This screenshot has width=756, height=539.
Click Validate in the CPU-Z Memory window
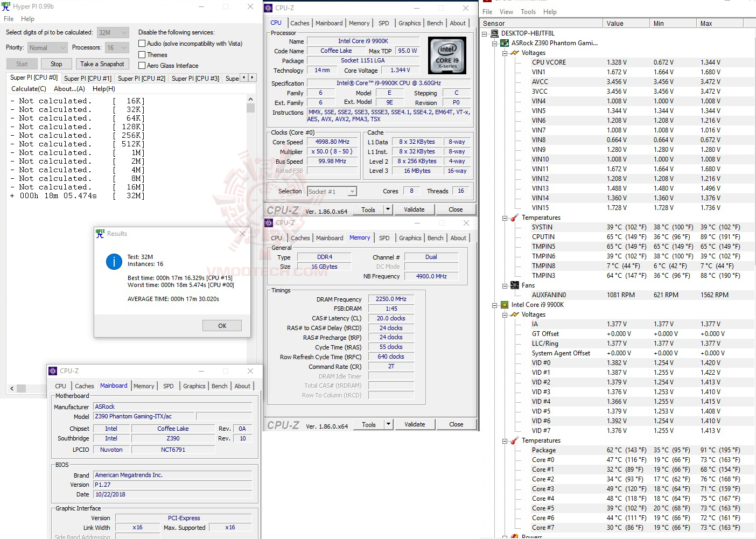(415, 424)
